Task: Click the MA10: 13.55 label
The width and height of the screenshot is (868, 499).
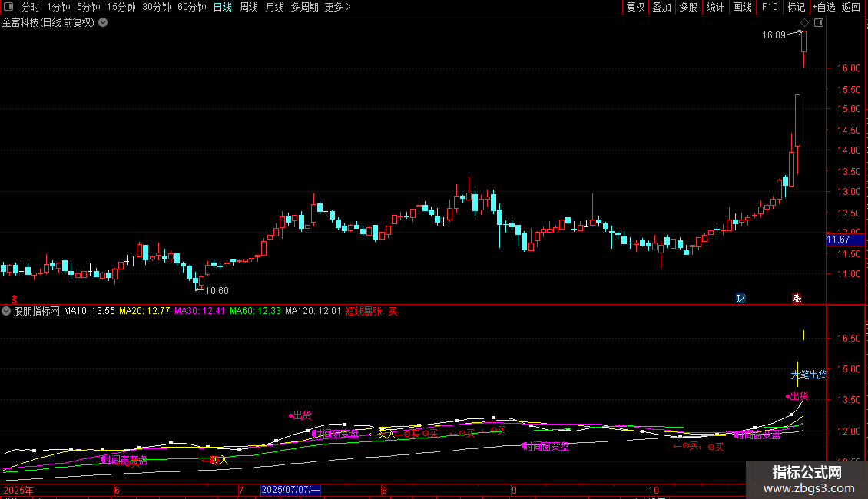Action: 89,311
